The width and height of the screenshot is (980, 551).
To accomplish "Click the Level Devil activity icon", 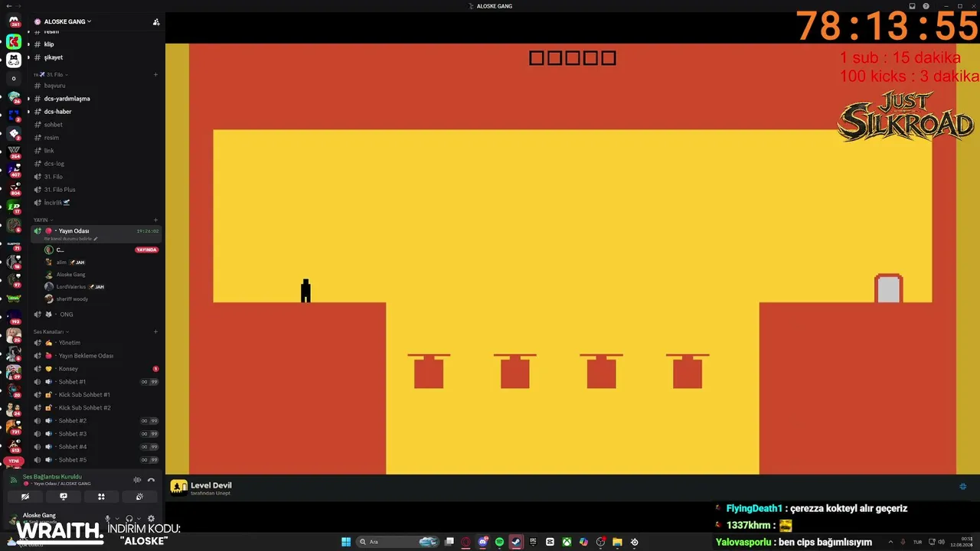I will (x=178, y=487).
